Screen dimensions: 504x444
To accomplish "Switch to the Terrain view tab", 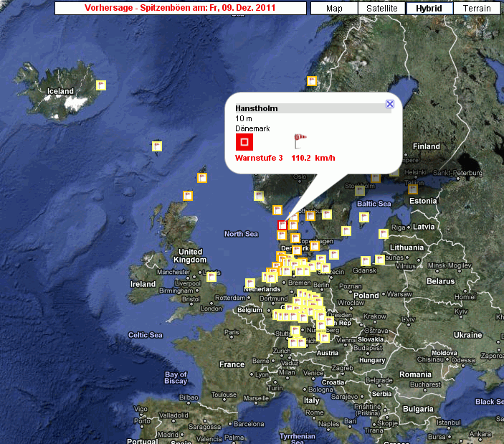I will click(x=477, y=9).
